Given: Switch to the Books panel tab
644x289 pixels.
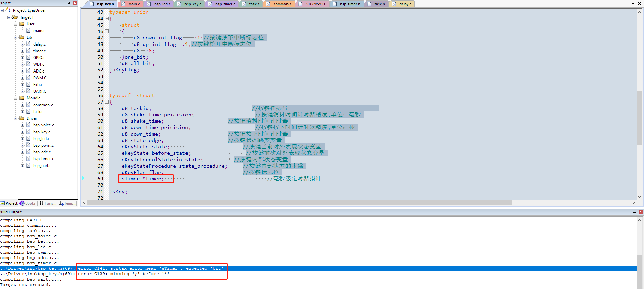Looking at the screenshot, I should (x=28, y=203).
